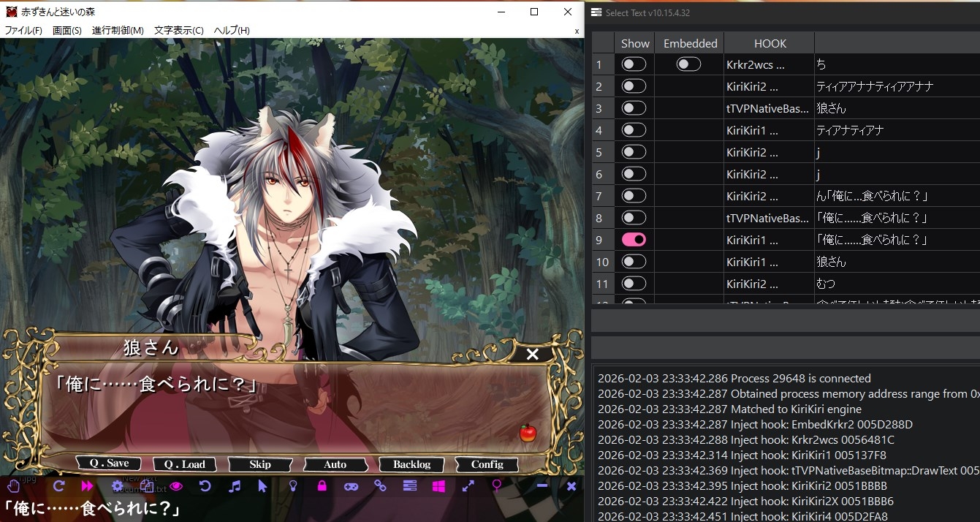Enable Show toggle for row 2
This screenshot has height=522, width=980.
(634, 86)
